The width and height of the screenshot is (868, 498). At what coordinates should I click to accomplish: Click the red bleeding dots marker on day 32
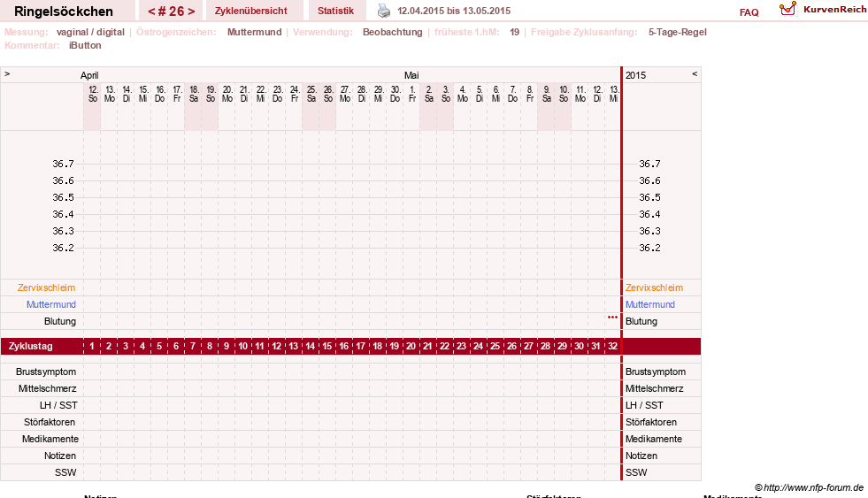coord(612,317)
